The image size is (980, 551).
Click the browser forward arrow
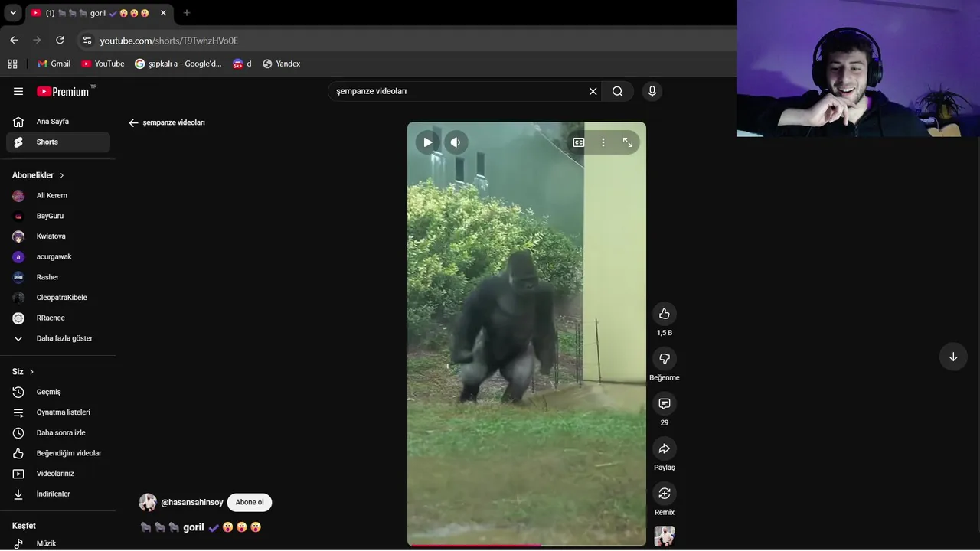37,41
